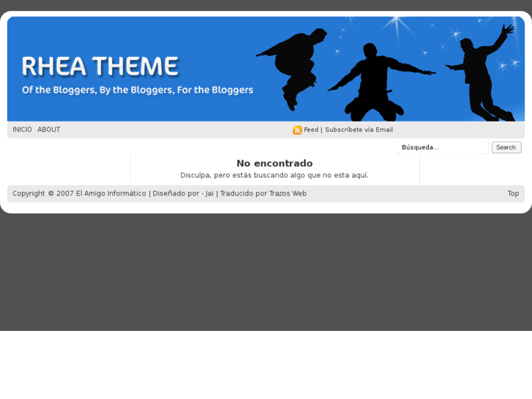Click the Disculpa not-found message text
Viewport: 532px width, 399px height.
click(274, 175)
